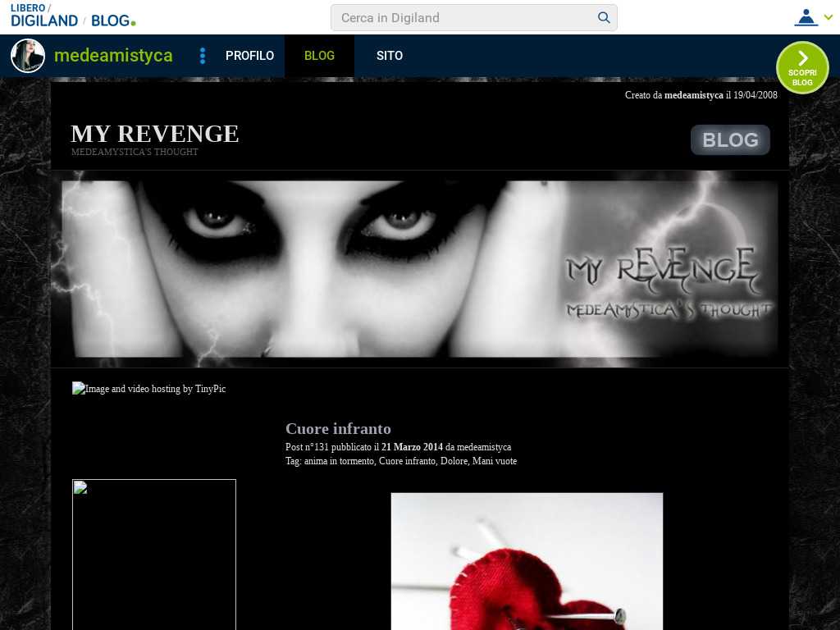Select the BLOG navigation tab
840x630 pixels.
[x=319, y=56]
